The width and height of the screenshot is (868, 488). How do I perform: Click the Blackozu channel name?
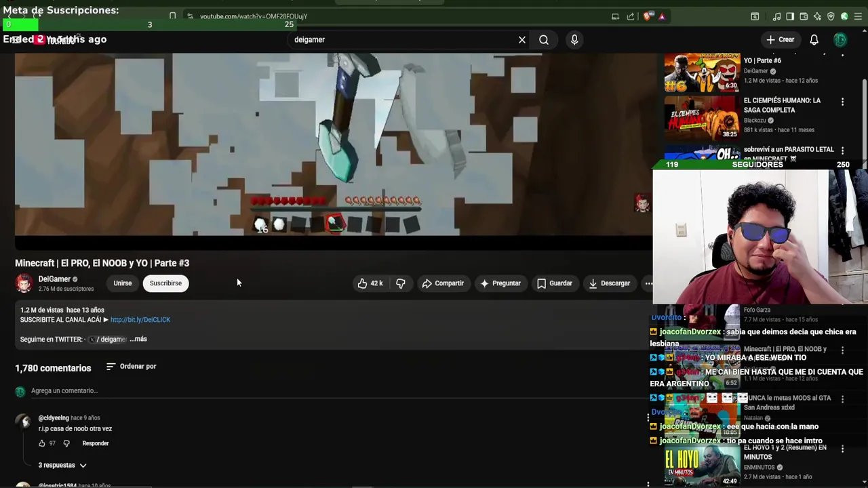tap(755, 121)
